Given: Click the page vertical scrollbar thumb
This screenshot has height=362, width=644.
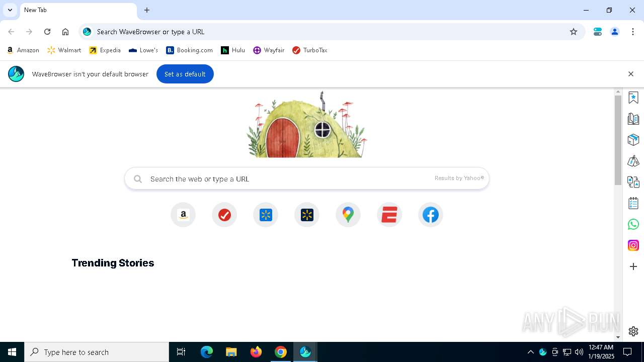Looking at the screenshot, I should 618,140.
